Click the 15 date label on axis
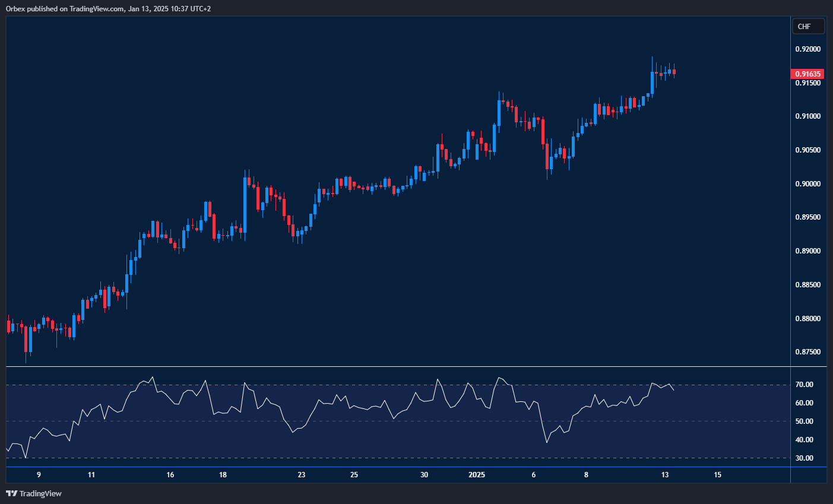Viewport: 833px width, 504px height. [717, 475]
